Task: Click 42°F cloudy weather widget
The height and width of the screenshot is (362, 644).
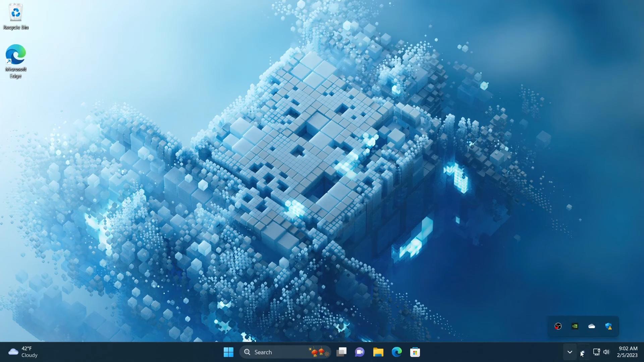Action: [x=22, y=352]
